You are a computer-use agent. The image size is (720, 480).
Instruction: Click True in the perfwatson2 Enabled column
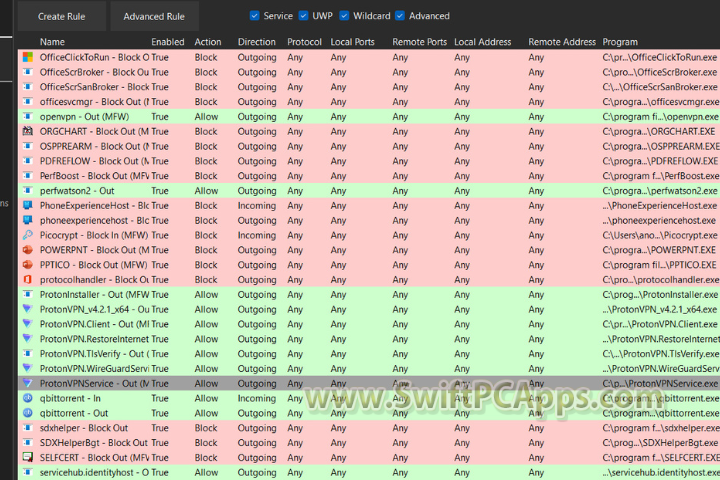click(x=160, y=190)
